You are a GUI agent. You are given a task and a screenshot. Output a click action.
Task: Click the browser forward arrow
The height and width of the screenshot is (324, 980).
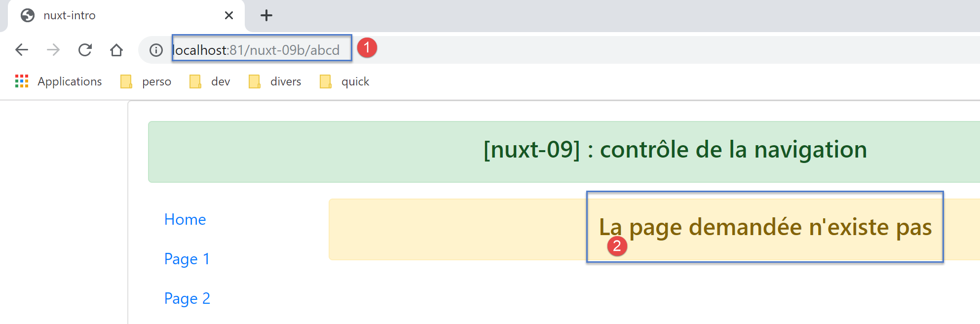click(x=53, y=50)
